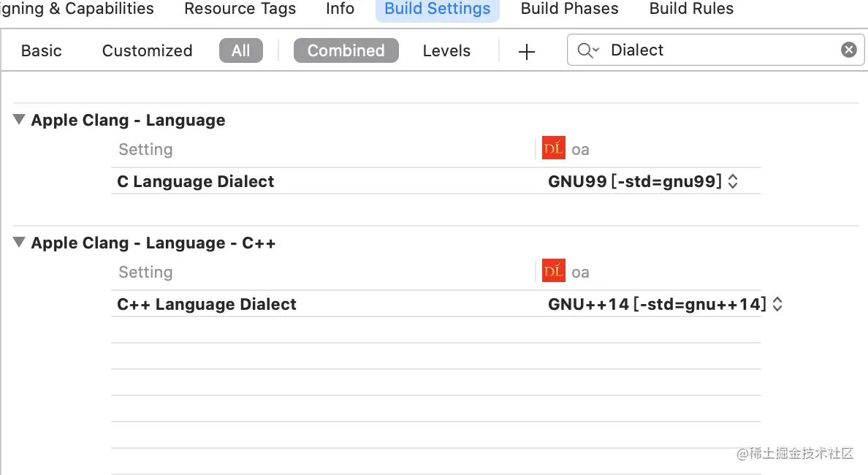Viewport: 868px width, 475px height.
Task: Collapse Apple Clang - Language - C++ section
Action: [x=19, y=243]
